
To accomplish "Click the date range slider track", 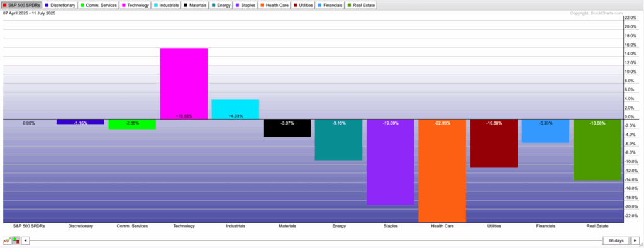I will pos(316,240).
